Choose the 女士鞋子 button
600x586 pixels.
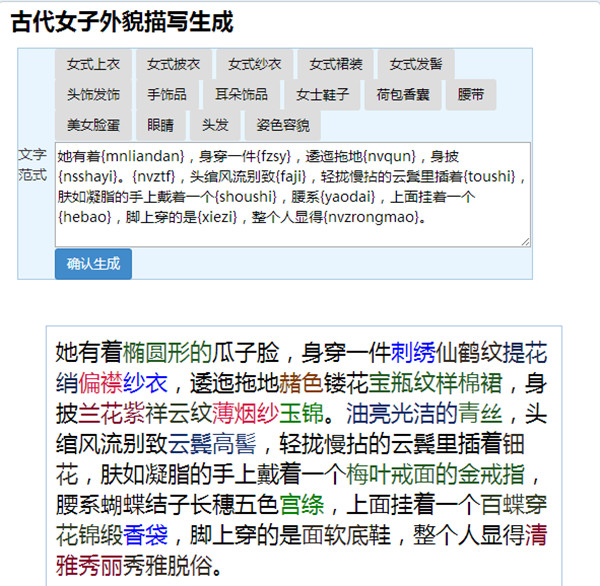pos(322,95)
